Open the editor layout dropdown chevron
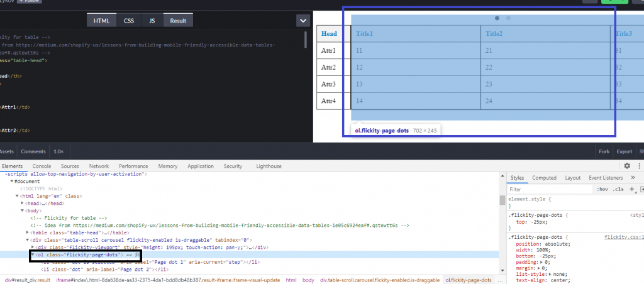 (x=303, y=21)
